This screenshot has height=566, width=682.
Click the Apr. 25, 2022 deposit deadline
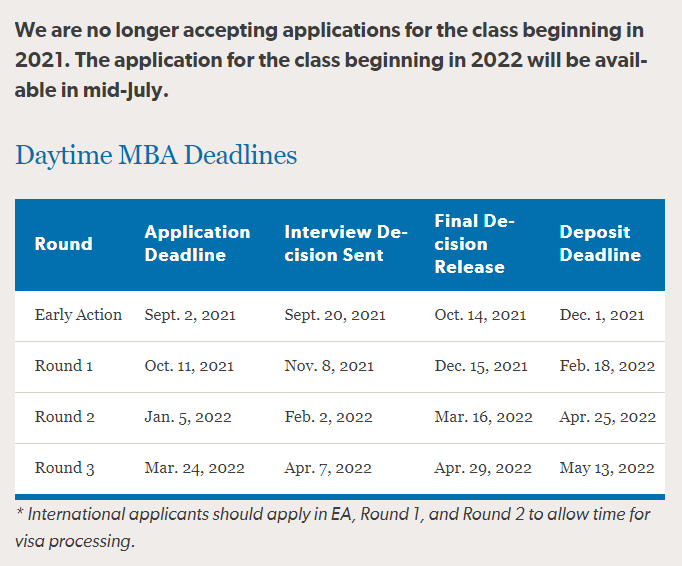608,417
